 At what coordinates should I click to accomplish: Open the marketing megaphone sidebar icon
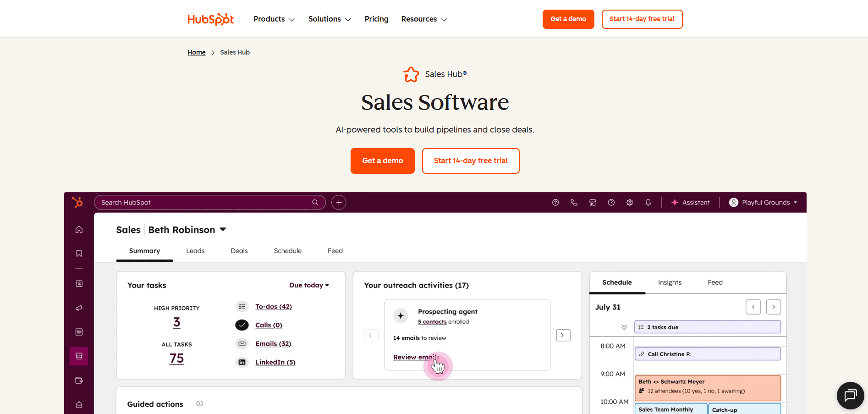tap(79, 308)
